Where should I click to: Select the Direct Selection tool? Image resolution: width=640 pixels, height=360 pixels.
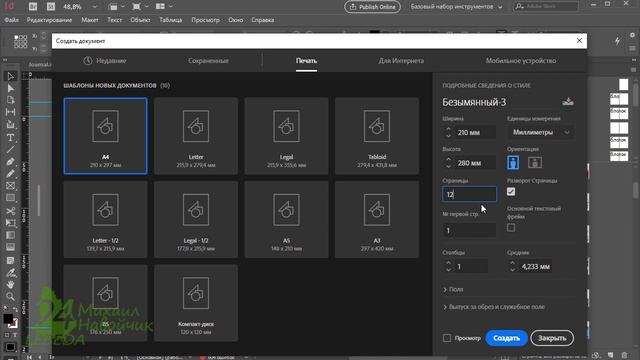[11, 88]
